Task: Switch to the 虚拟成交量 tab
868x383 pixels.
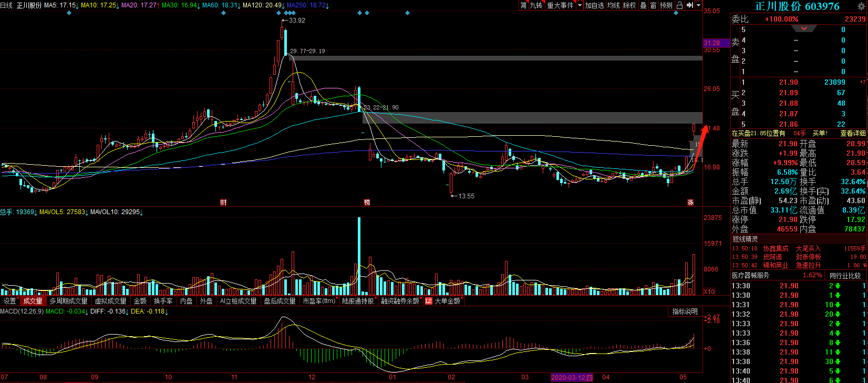Action: [x=110, y=301]
